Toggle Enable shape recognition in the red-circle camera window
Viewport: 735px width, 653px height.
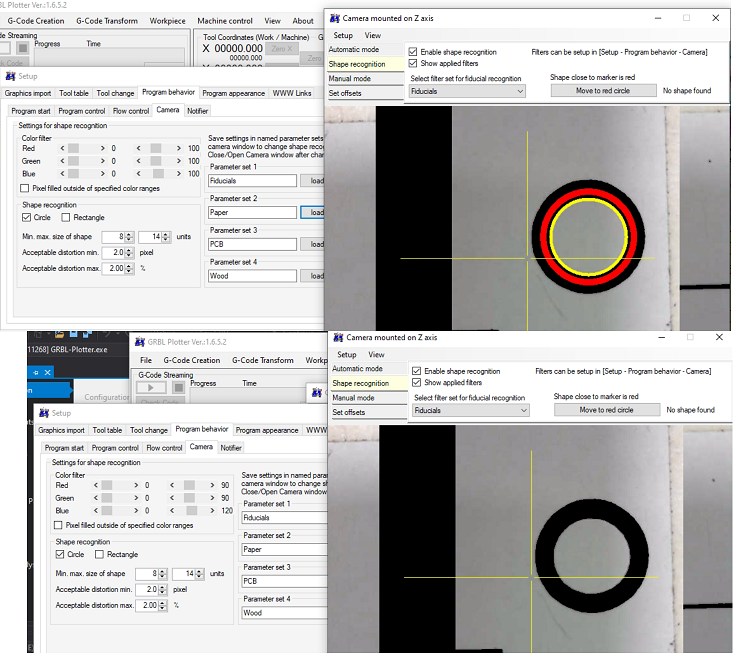[x=413, y=52]
